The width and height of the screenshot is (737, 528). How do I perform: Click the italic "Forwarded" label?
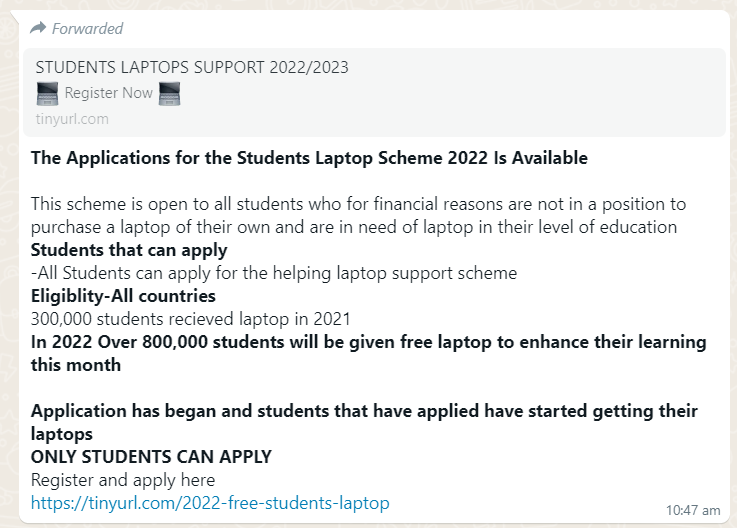tap(87, 29)
